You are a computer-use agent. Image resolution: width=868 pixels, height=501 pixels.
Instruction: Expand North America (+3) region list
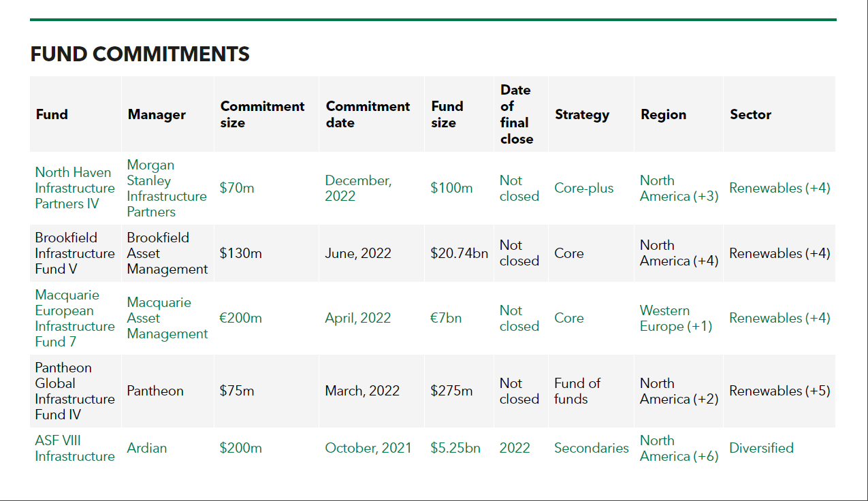click(679, 188)
